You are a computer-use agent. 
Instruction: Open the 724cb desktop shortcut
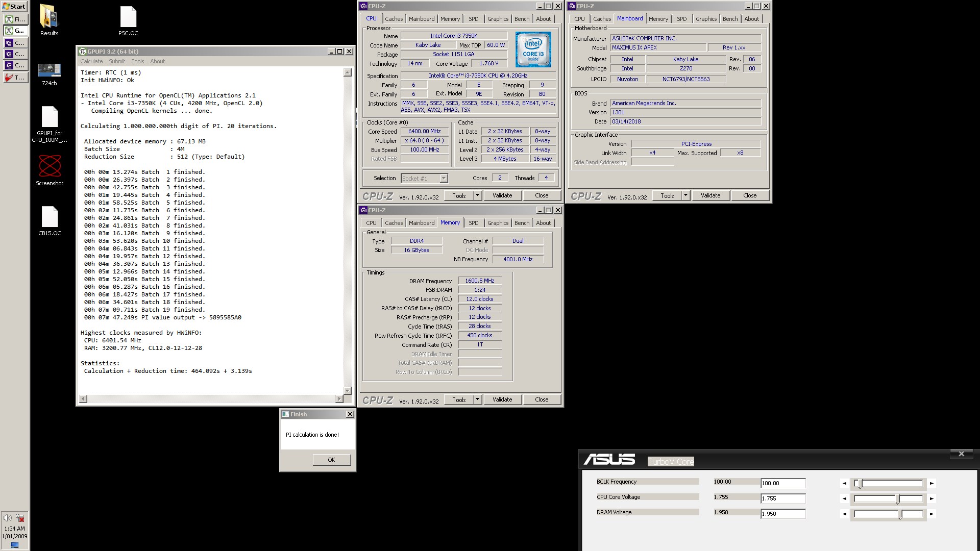tap(49, 74)
